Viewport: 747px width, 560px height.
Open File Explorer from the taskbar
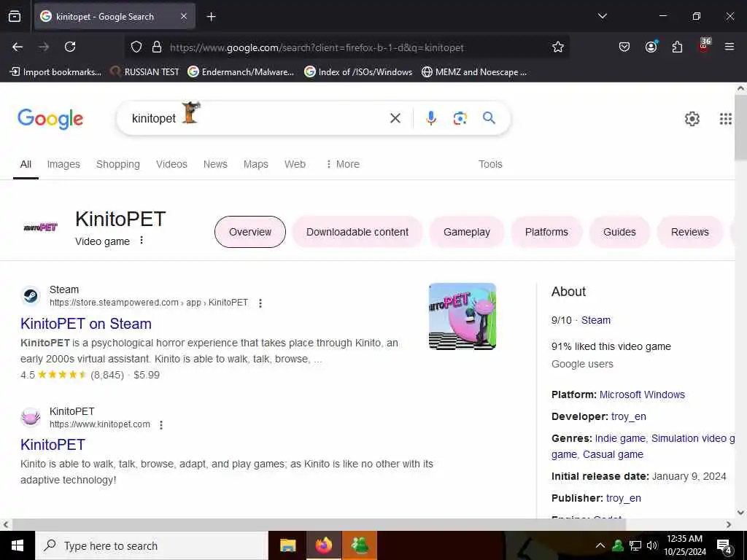tap(287, 545)
